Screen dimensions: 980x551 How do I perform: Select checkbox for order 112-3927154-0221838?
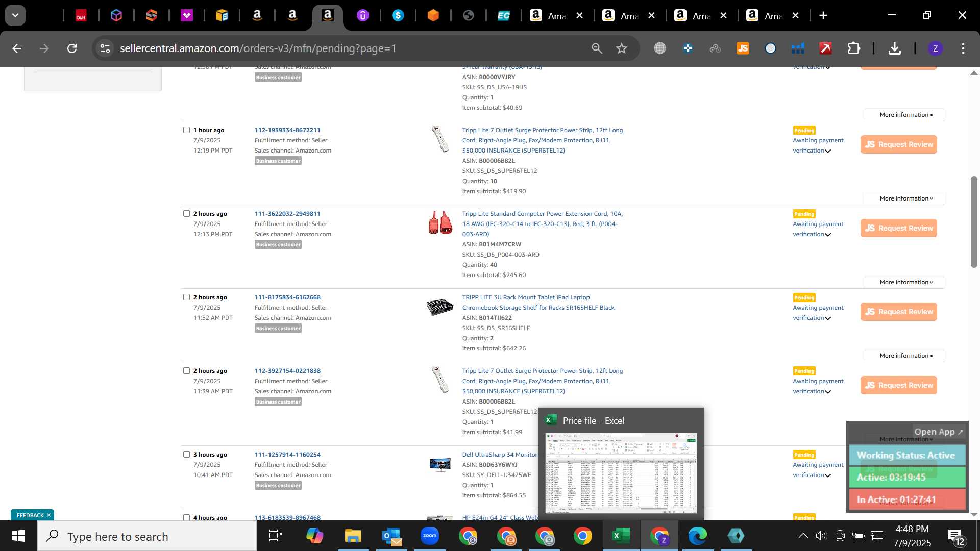[x=186, y=371]
